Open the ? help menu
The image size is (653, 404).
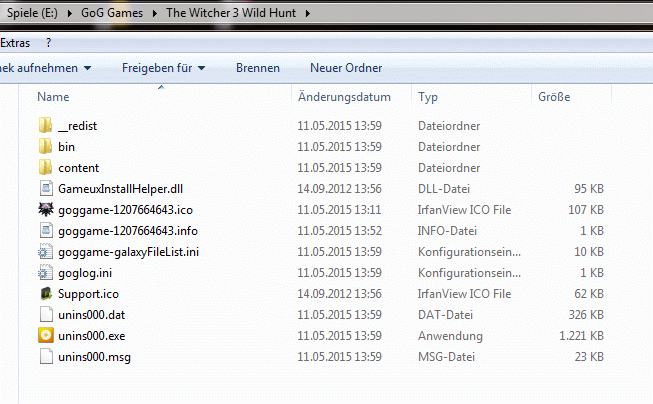point(48,43)
